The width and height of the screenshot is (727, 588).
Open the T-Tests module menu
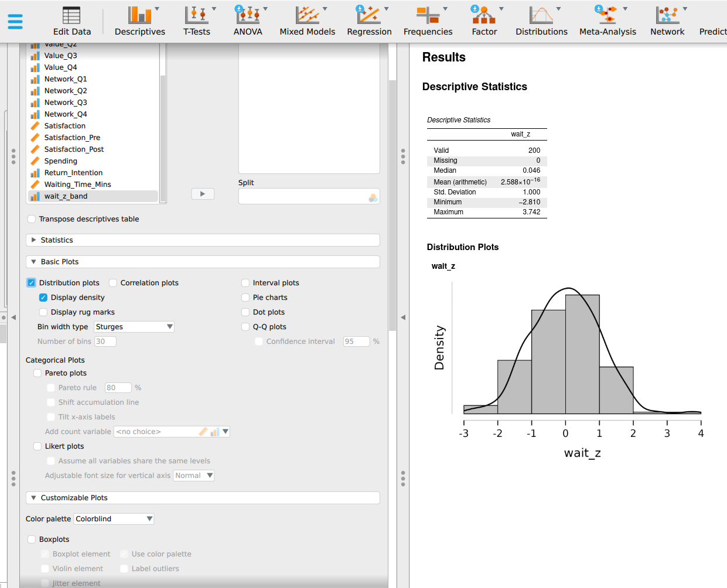(x=197, y=21)
